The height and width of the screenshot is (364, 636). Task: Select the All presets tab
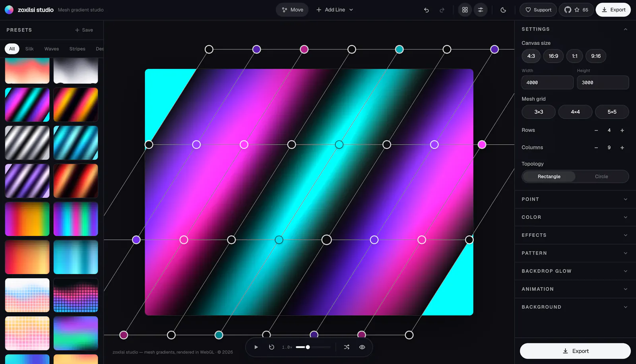click(x=12, y=49)
